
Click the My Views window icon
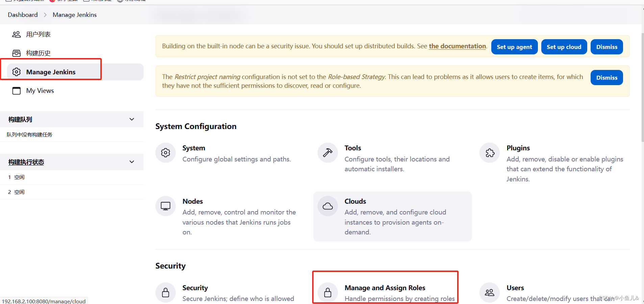16,91
